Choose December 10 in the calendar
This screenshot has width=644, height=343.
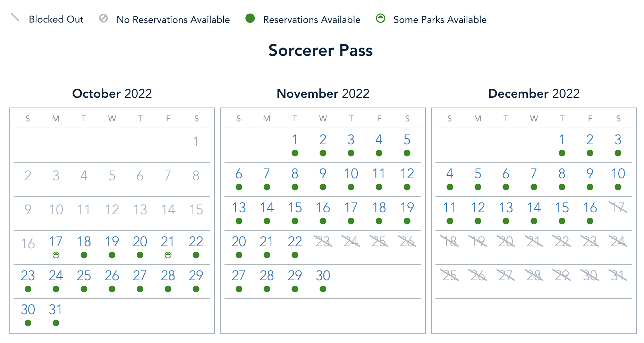click(618, 174)
